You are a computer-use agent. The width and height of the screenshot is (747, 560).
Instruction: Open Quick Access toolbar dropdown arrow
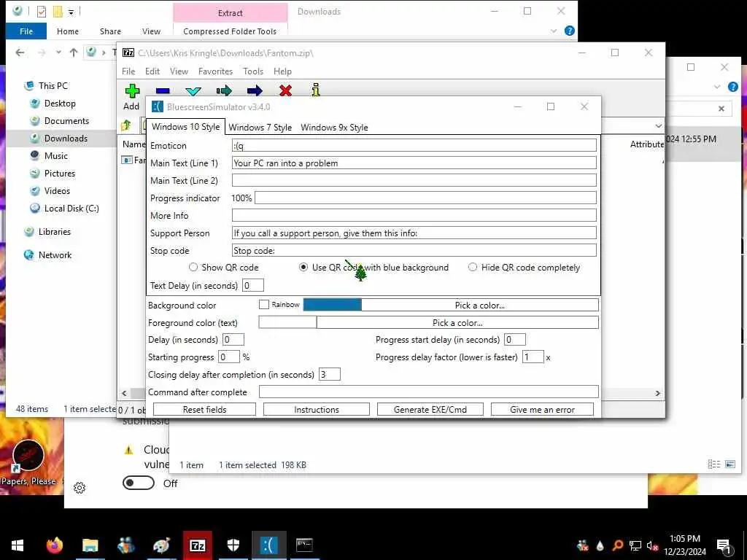click(x=71, y=12)
